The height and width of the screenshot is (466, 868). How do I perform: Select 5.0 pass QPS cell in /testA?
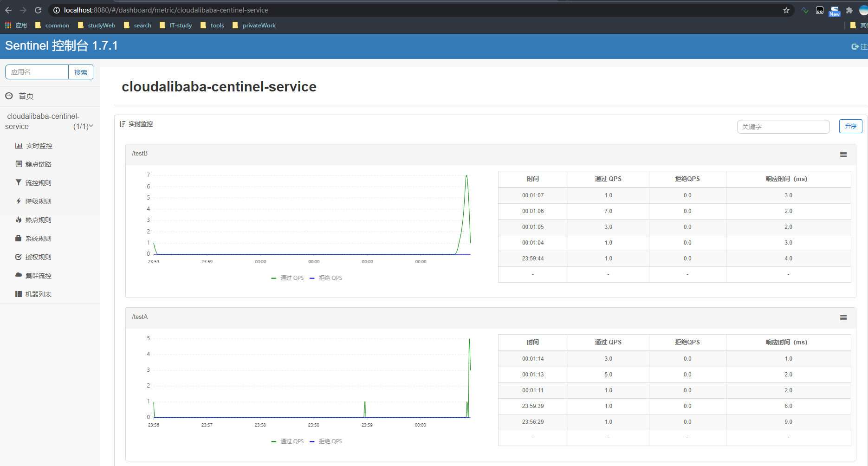coord(608,375)
